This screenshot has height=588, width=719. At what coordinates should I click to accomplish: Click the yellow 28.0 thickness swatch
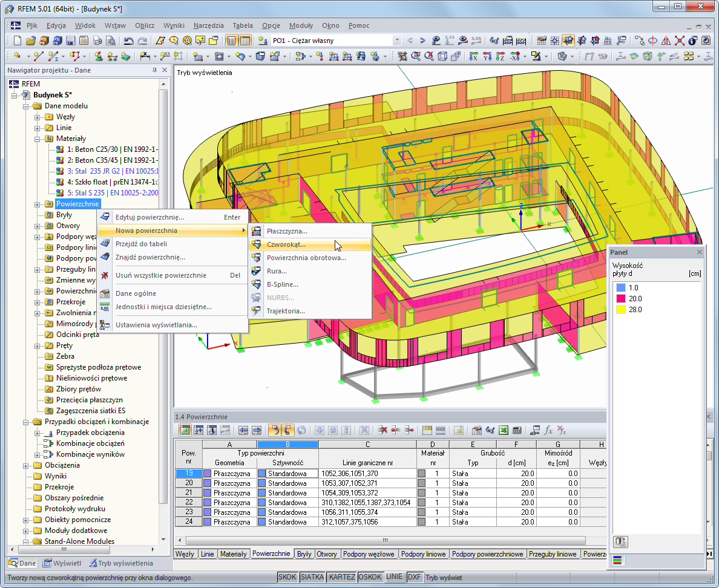pyautogui.click(x=621, y=310)
